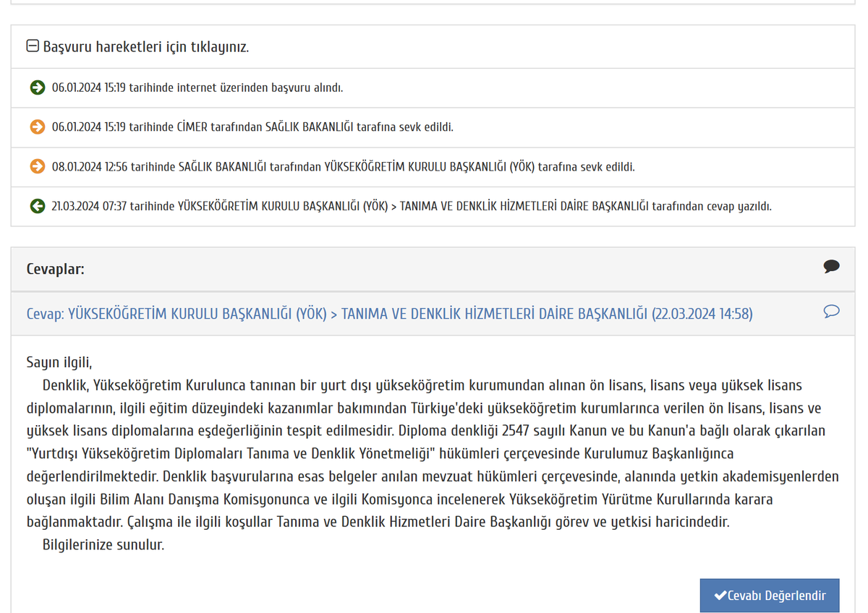The height and width of the screenshot is (613, 868).
Task: Click the orange arrow beside SAĞLIK BAKANLIĞI forwarding entry
Action: [37, 166]
